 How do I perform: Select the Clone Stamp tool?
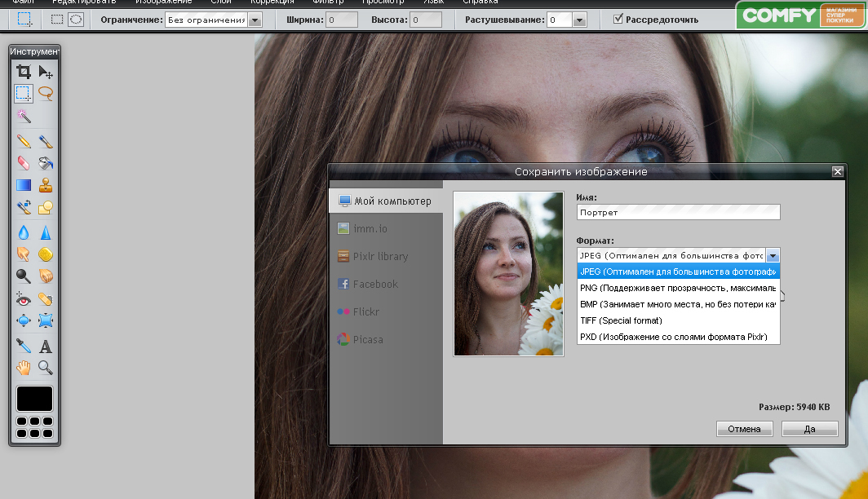46,185
